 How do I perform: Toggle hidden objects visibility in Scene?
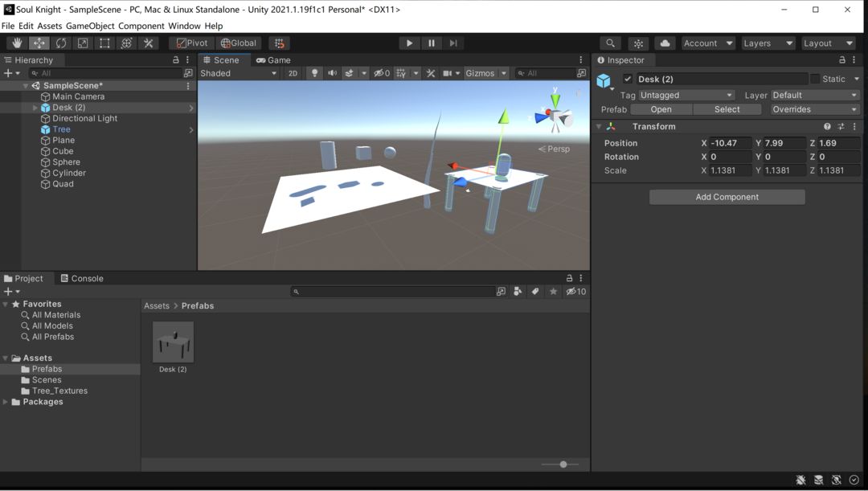(x=382, y=73)
